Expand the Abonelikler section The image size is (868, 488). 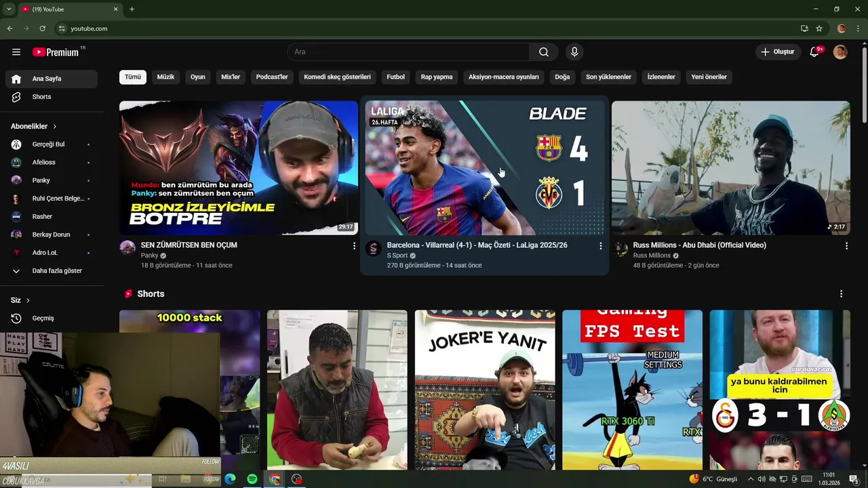click(x=34, y=126)
